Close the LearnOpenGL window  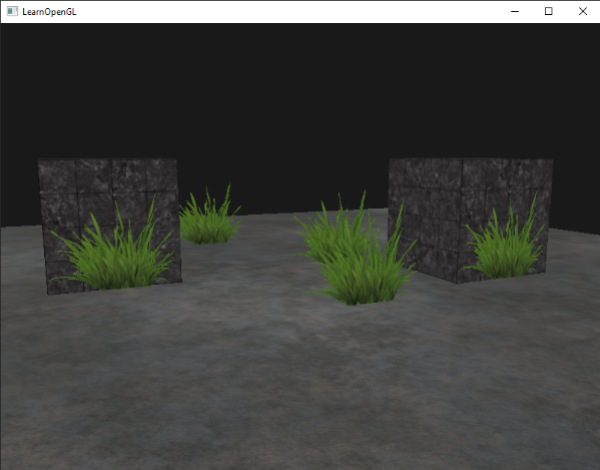582,11
